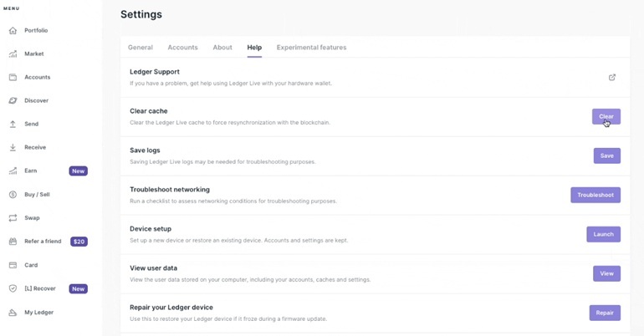The width and height of the screenshot is (644, 336).
Task: Open the Swap arrows icon
Action: 13,218
